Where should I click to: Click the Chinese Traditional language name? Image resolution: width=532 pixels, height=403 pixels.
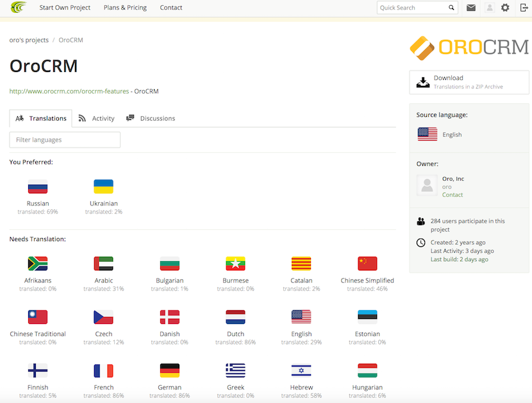click(x=38, y=334)
